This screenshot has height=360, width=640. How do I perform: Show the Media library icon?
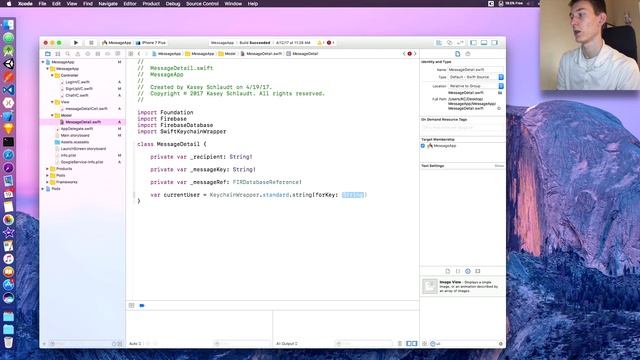(478, 271)
